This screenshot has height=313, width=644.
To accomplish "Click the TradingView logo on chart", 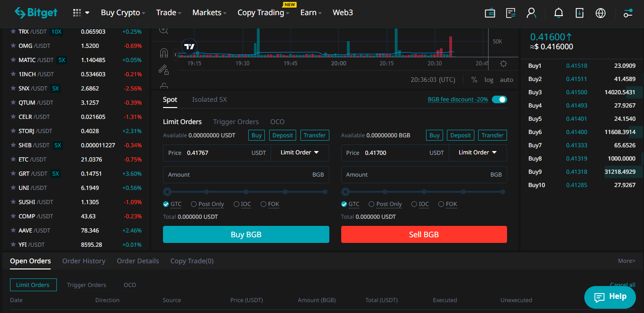I will [190, 46].
